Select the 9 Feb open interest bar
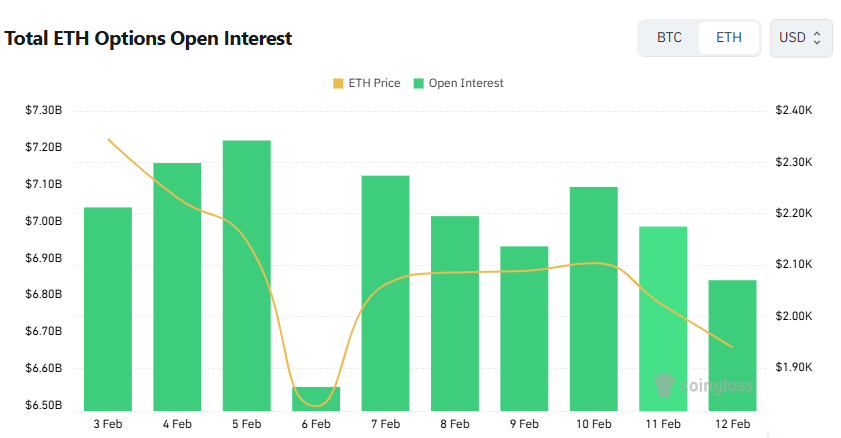The height and width of the screenshot is (438, 841). click(524, 327)
